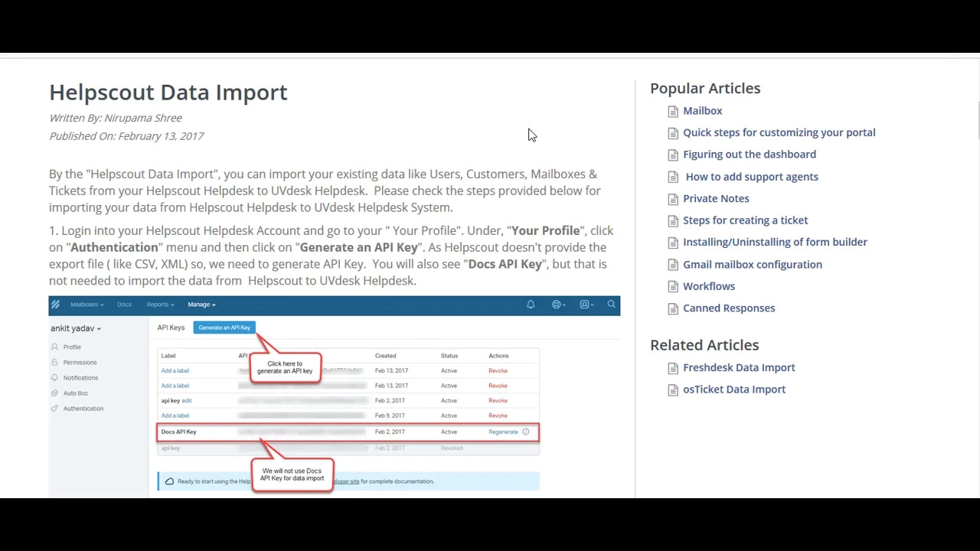Image resolution: width=980 pixels, height=551 pixels.
Task: Click the document icon beside Private Notes
Action: click(x=673, y=199)
